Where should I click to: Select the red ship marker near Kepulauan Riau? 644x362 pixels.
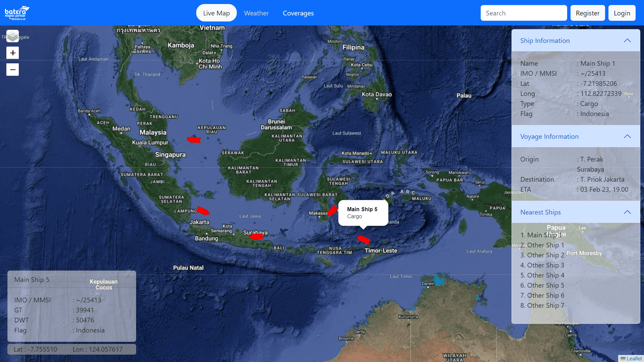coord(194,140)
